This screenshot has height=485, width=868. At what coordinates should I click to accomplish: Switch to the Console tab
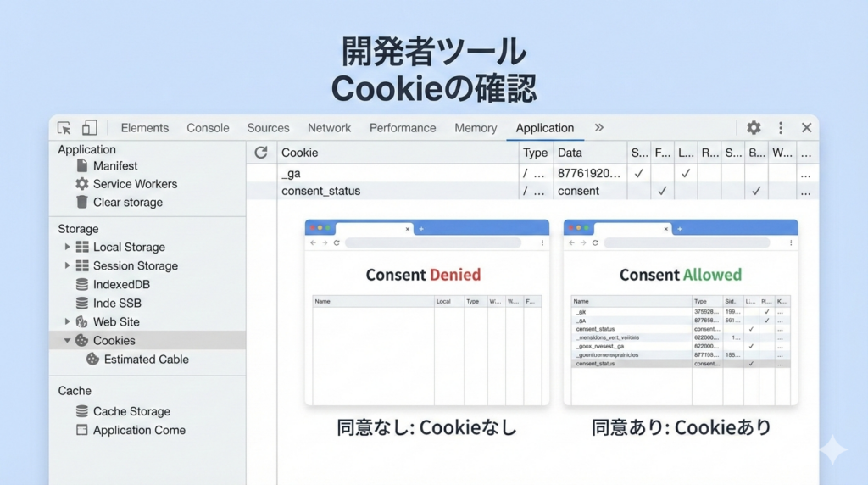pos(208,128)
